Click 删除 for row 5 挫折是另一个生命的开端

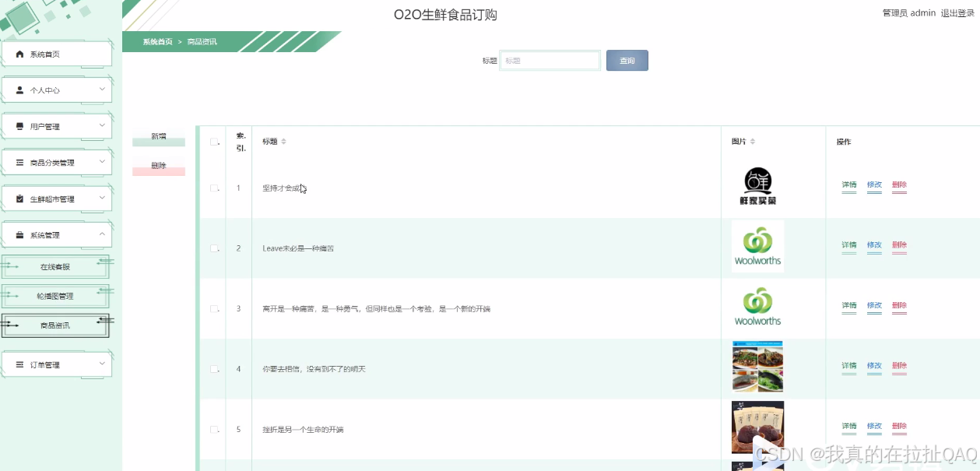[x=899, y=427]
